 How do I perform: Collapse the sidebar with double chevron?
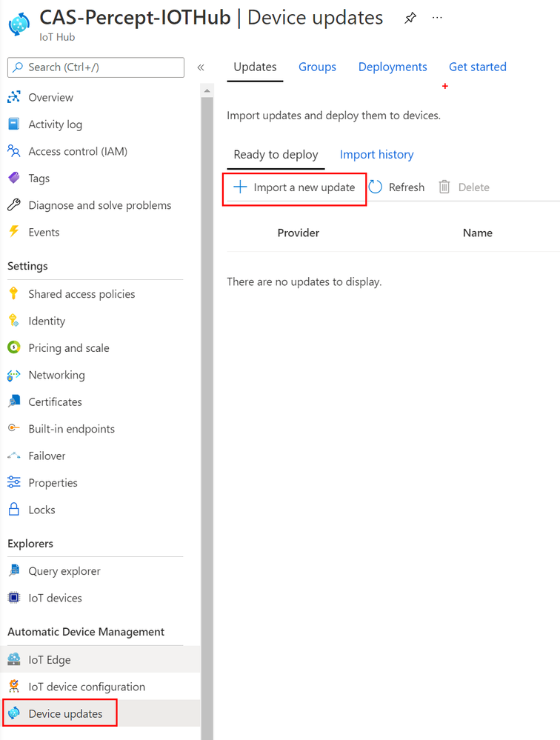201,67
